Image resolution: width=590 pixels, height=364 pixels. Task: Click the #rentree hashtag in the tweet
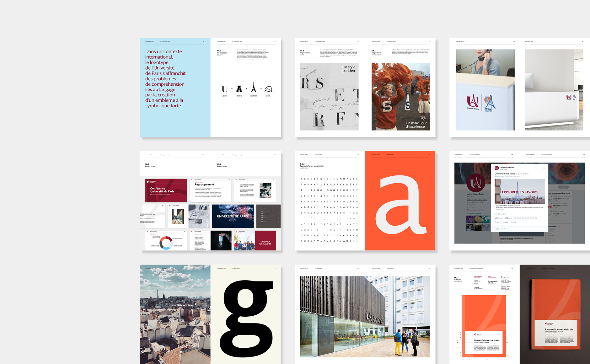499,177
